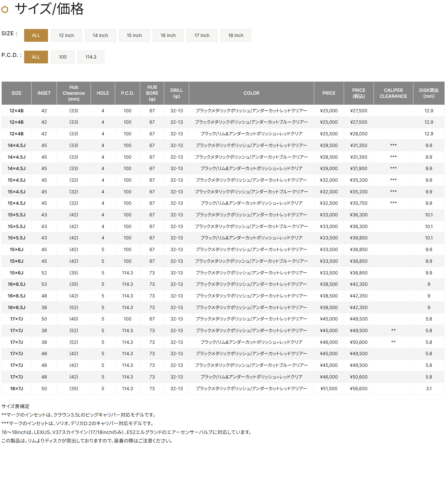Click the CALIPER CLEARANCE column header

[393, 93]
